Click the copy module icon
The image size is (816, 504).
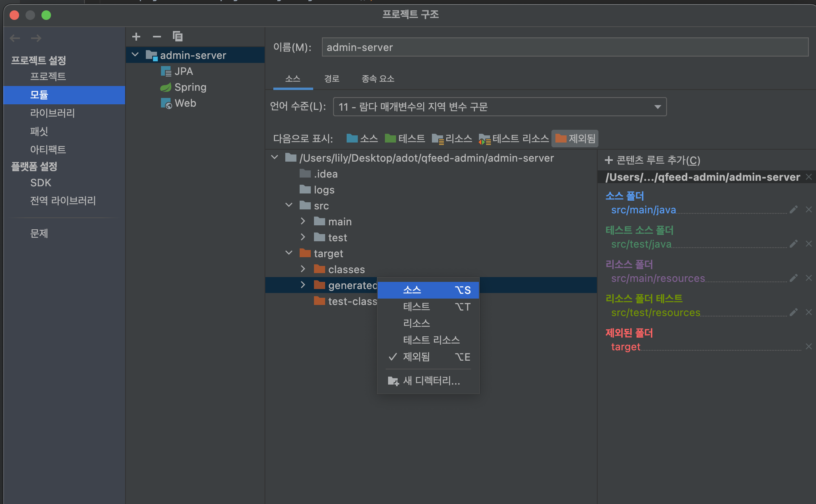click(178, 37)
